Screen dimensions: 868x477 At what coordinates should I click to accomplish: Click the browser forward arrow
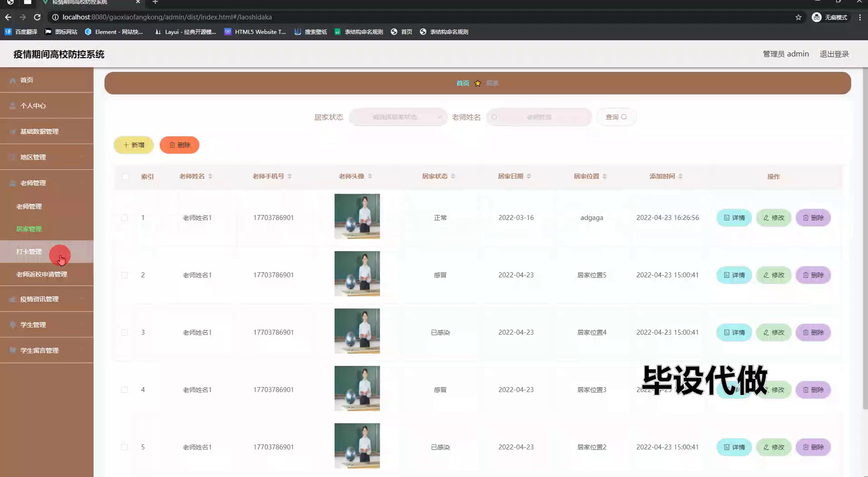click(23, 17)
